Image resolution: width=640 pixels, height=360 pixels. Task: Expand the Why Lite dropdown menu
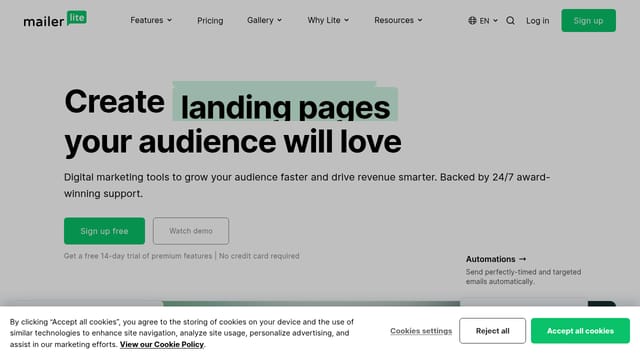328,20
